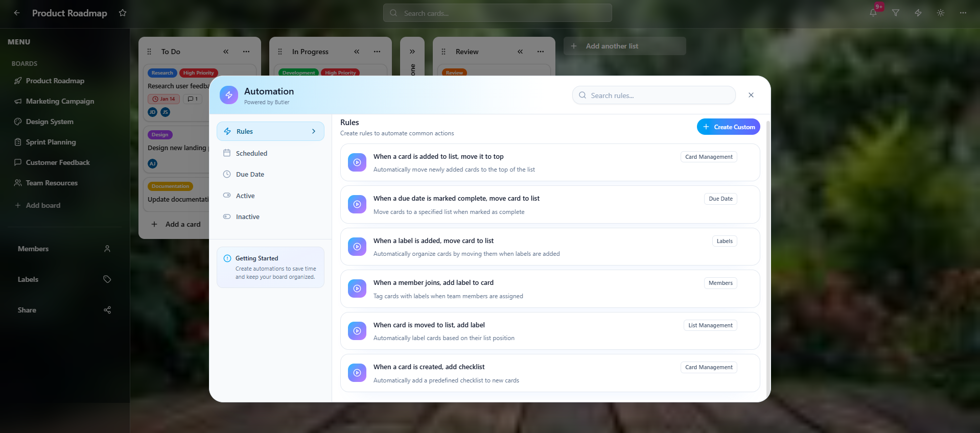Click Add another list
980x433 pixels.
624,46
